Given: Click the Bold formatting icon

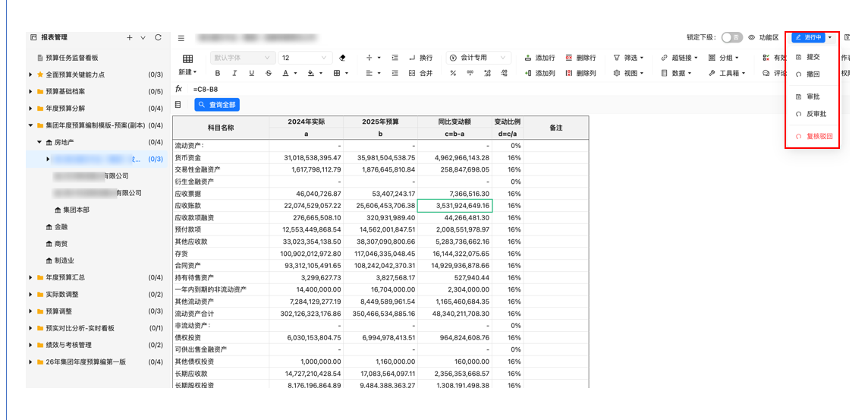Looking at the screenshot, I should coord(218,73).
